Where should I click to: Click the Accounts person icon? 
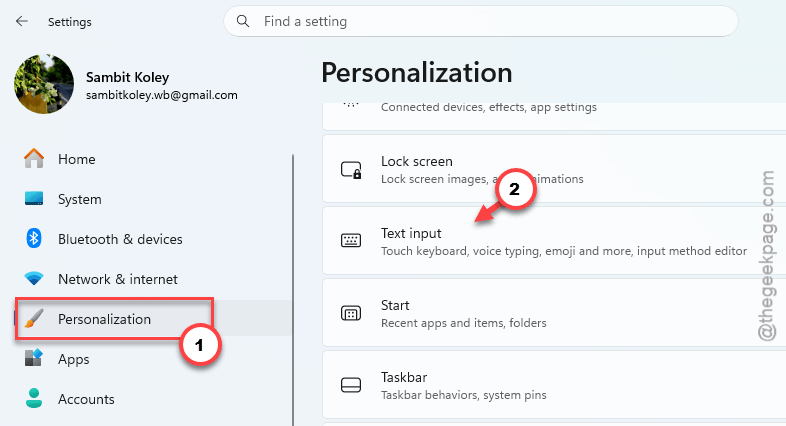click(34, 398)
